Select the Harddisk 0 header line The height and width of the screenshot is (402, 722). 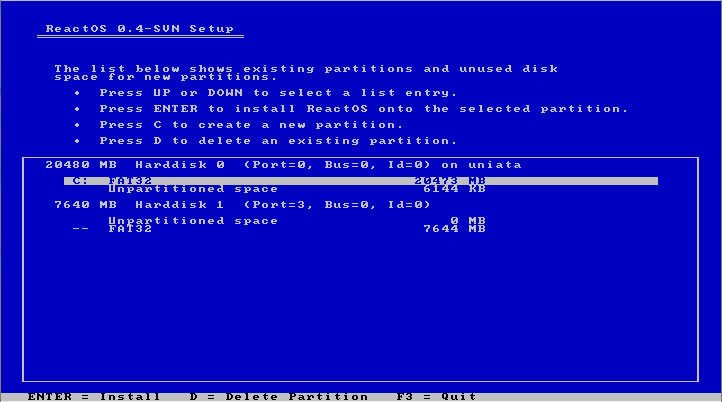(284, 165)
